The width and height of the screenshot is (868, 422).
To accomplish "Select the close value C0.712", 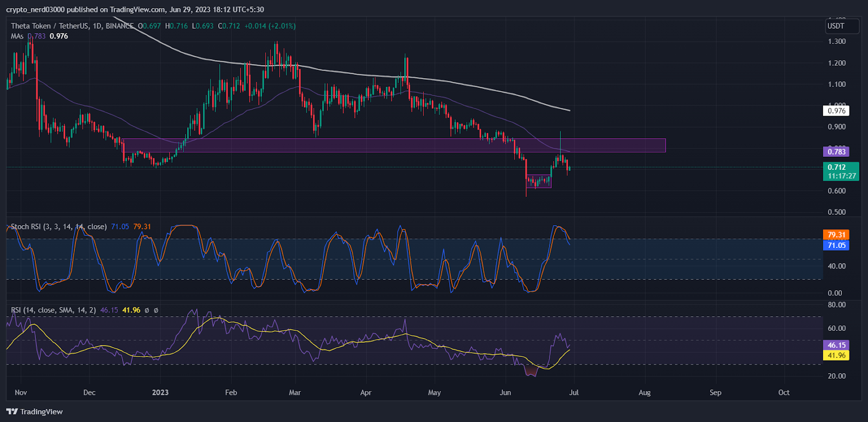I will pyautogui.click(x=229, y=26).
